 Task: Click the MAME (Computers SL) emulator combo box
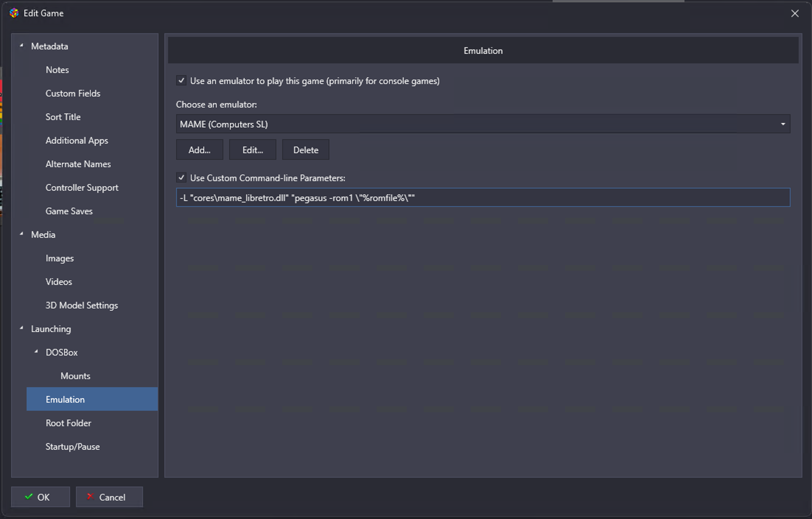[x=483, y=124]
